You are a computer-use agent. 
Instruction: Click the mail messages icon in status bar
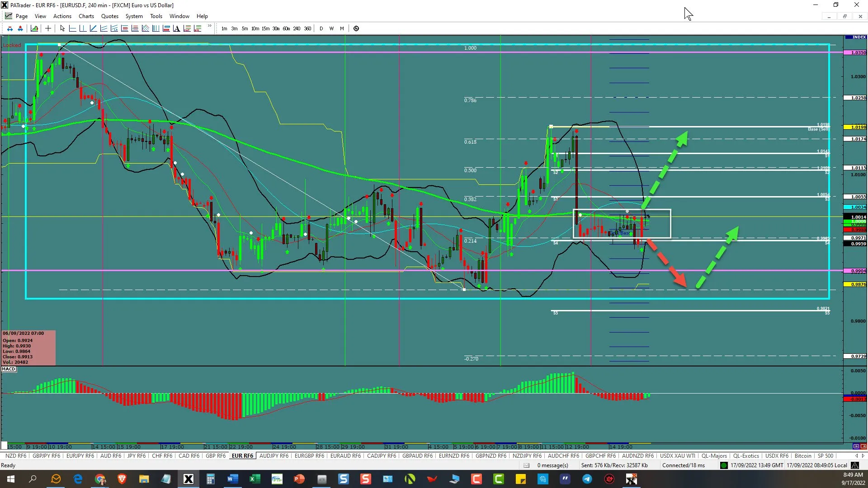(x=526, y=465)
